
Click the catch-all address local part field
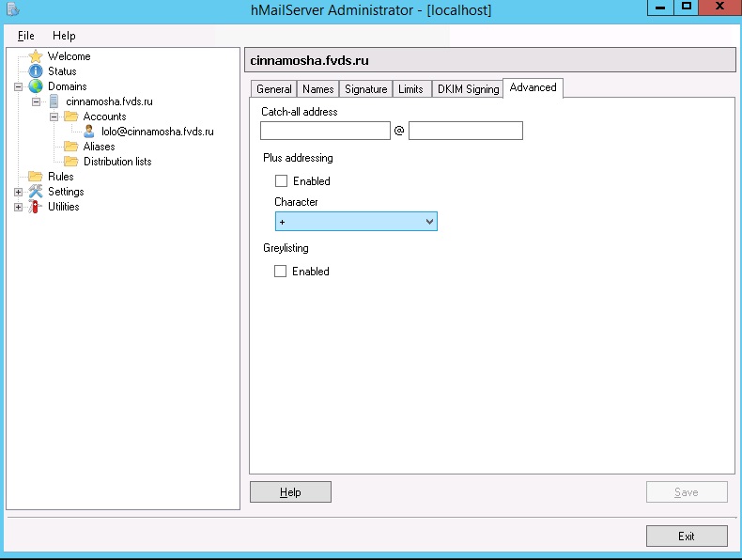pos(325,131)
